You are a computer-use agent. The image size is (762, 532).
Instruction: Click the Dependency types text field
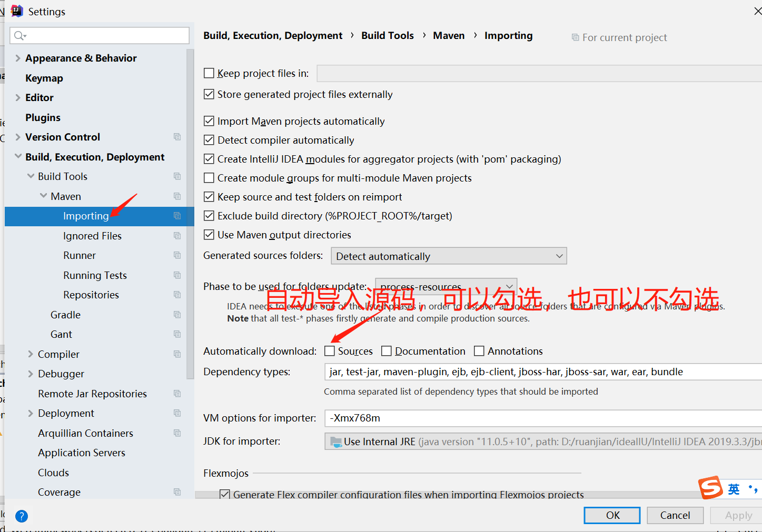coord(543,372)
